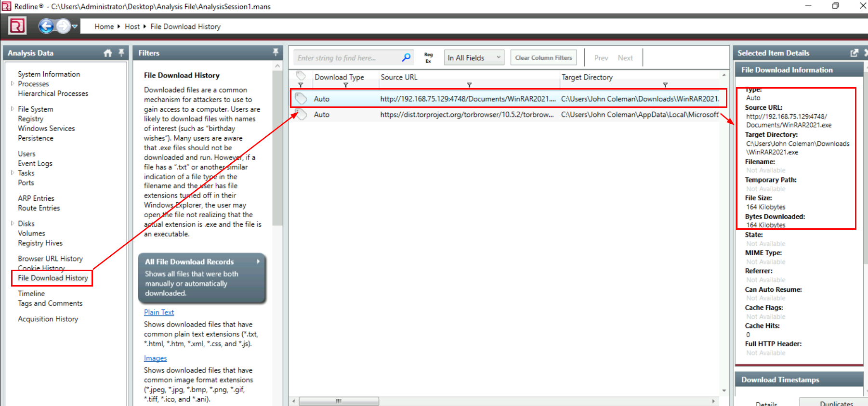Select Route Entries in the tree
The height and width of the screenshot is (406, 868).
coord(39,208)
